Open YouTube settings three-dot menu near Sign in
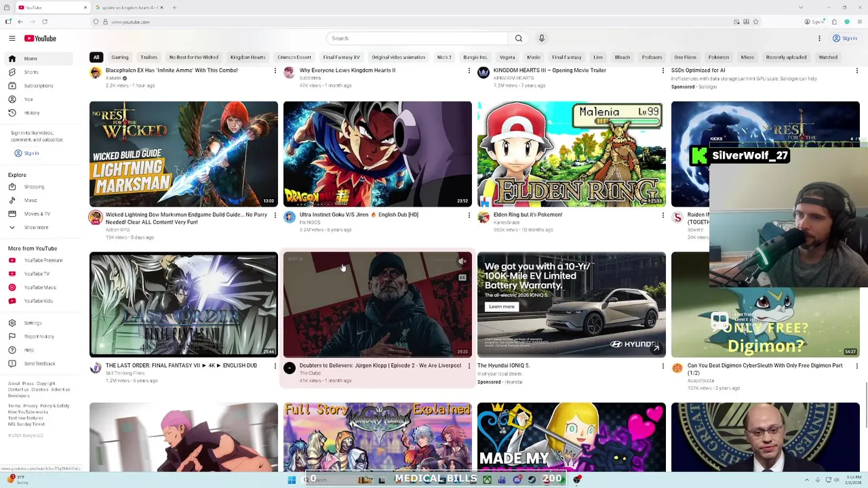The height and width of the screenshot is (488, 868). point(819,39)
